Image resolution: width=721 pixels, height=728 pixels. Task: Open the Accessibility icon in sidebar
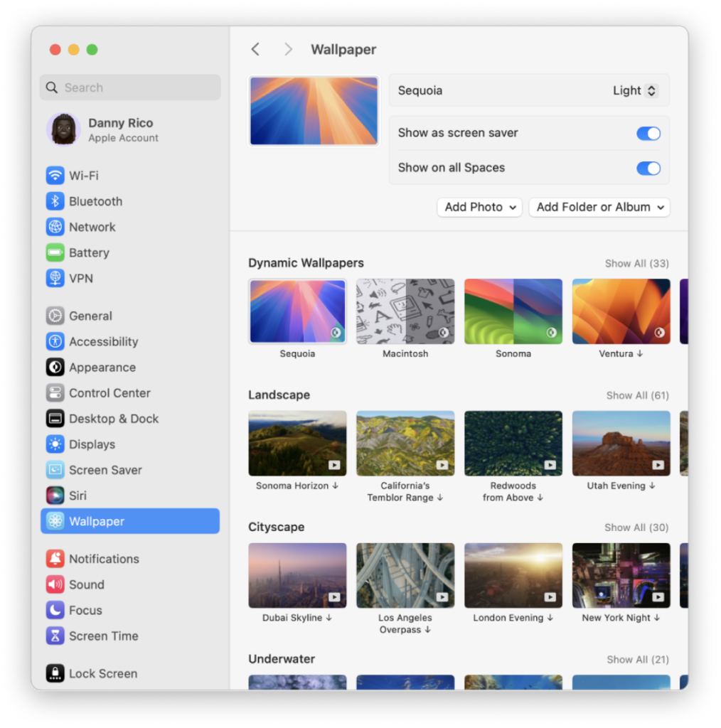pos(55,341)
